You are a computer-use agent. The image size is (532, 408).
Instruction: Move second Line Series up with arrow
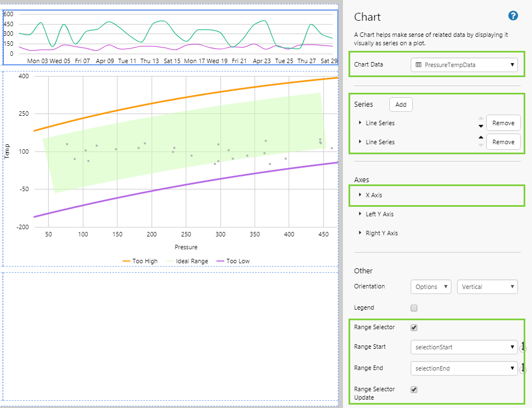tap(481, 137)
